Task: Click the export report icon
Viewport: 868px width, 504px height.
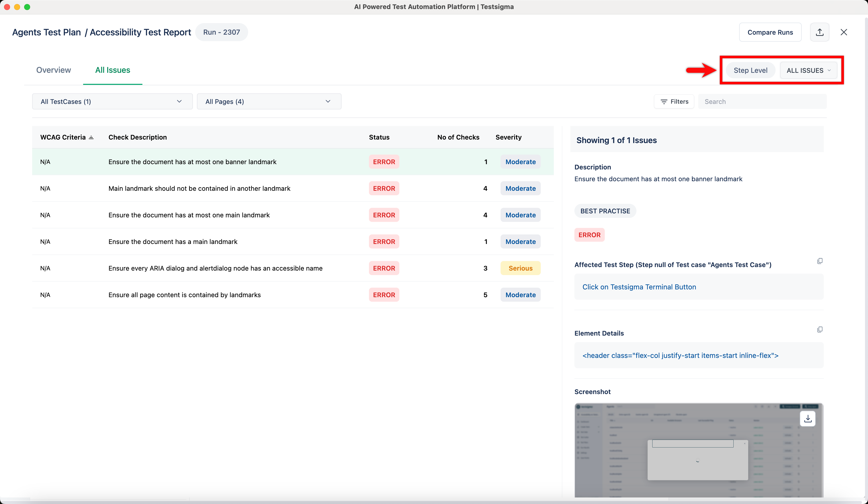Action: point(820,32)
